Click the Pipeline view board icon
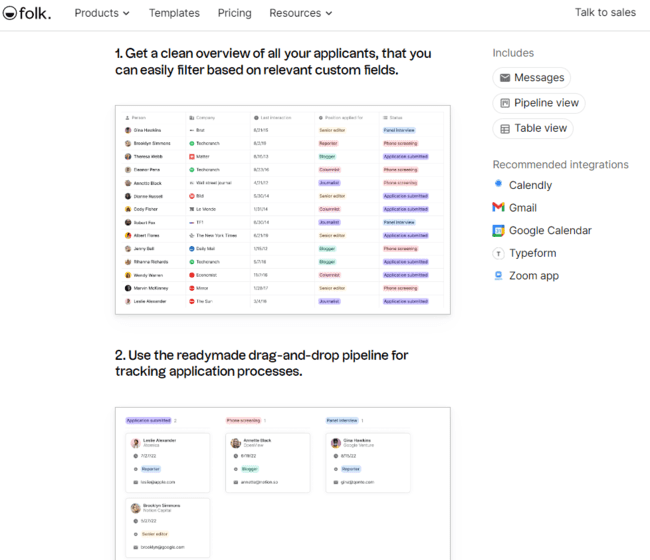This screenshot has height=560, width=650. 504,103
